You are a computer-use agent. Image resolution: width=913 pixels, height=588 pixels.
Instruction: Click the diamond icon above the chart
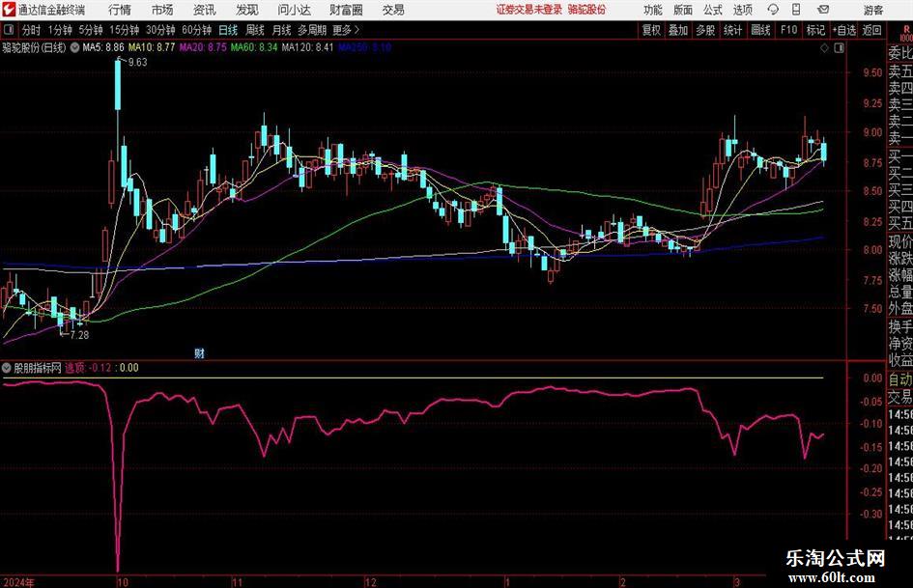(x=824, y=48)
